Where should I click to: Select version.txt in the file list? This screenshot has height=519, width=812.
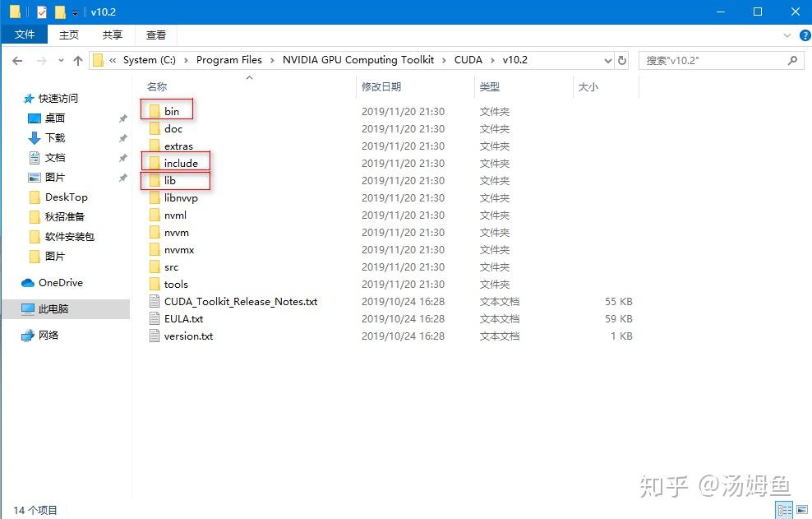click(x=190, y=336)
